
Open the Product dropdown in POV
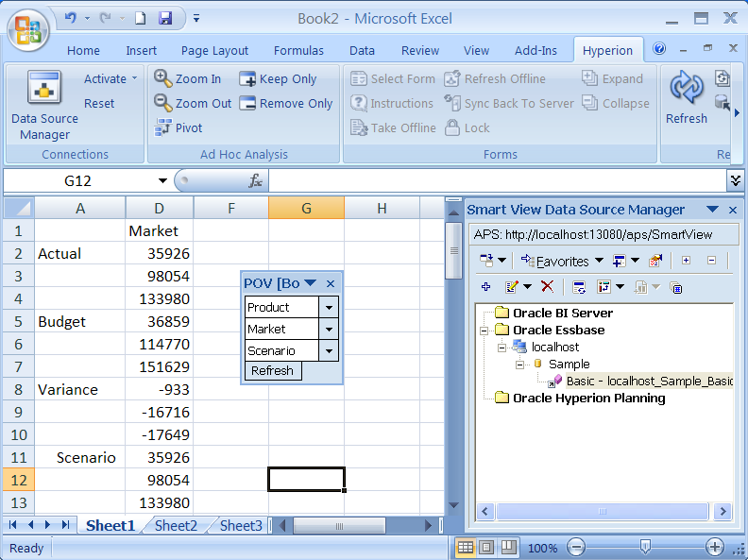(x=329, y=307)
